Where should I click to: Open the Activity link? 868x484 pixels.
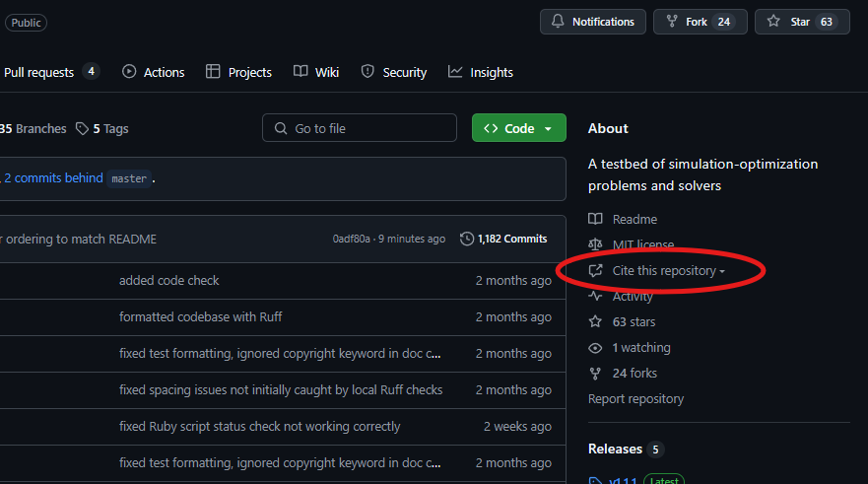tap(633, 297)
